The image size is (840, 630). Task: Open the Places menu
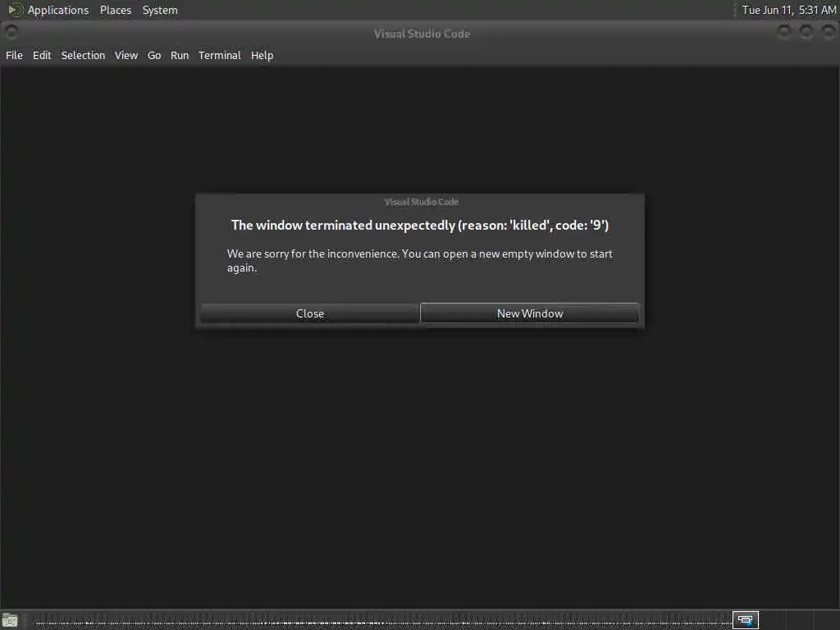click(116, 10)
